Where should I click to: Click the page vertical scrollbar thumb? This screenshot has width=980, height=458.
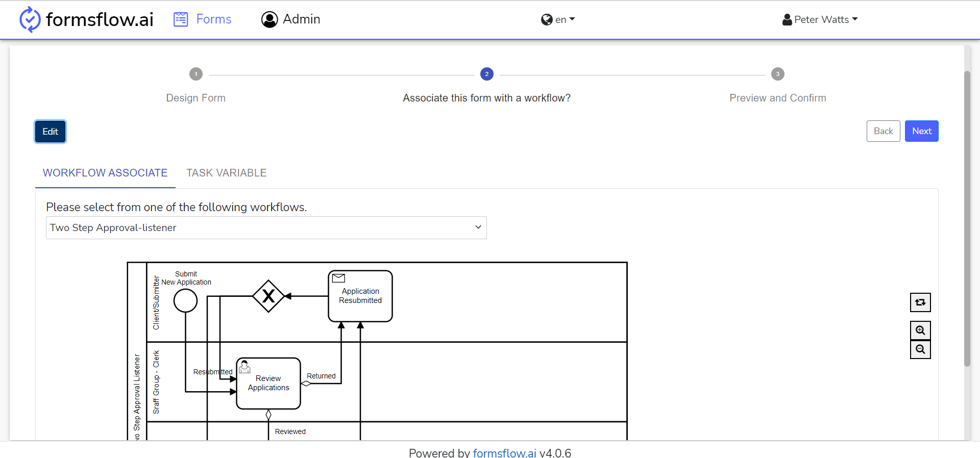[x=967, y=218]
